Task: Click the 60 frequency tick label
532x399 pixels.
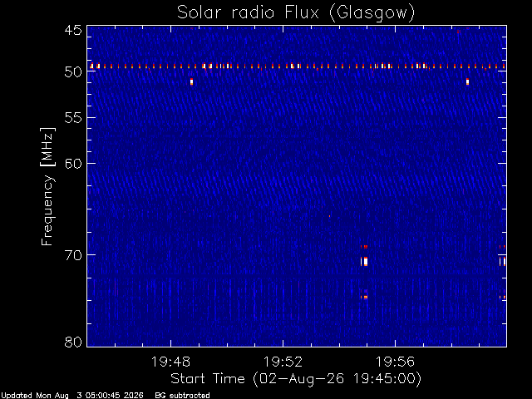Action: pos(73,163)
